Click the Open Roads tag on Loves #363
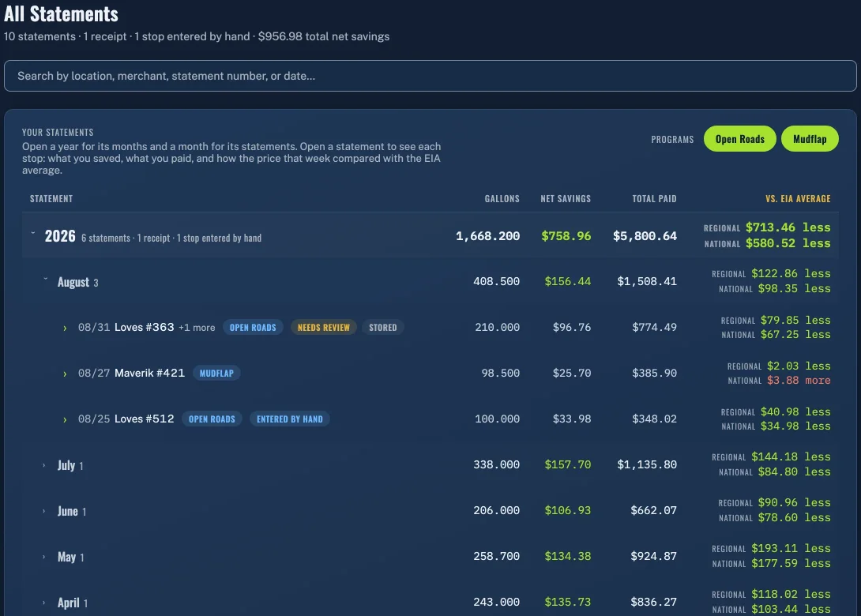 pyautogui.click(x=253, y=327)
